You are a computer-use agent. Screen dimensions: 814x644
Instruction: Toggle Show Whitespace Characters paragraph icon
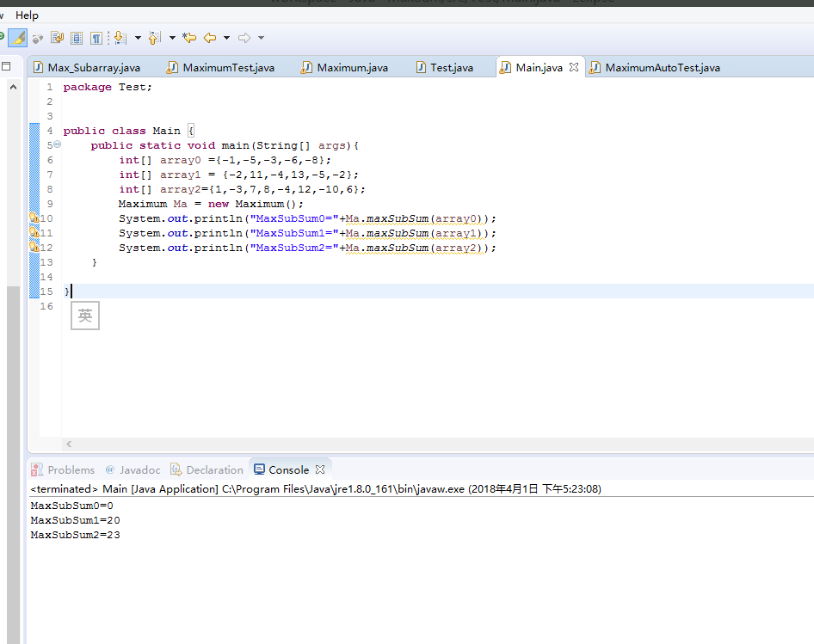[96, 38]
